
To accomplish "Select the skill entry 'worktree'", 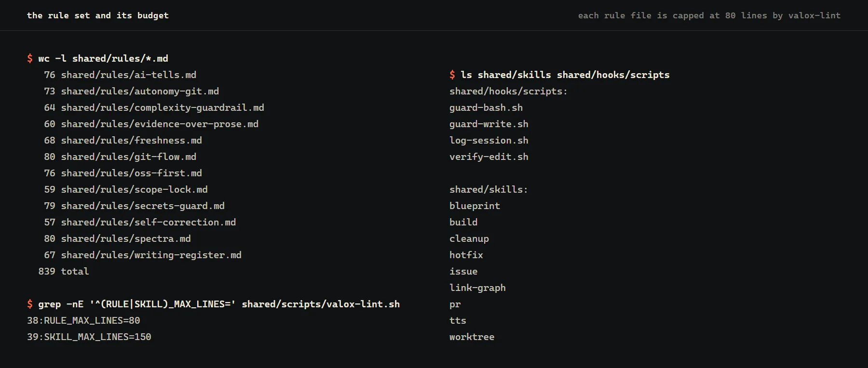I will point(472,337).
